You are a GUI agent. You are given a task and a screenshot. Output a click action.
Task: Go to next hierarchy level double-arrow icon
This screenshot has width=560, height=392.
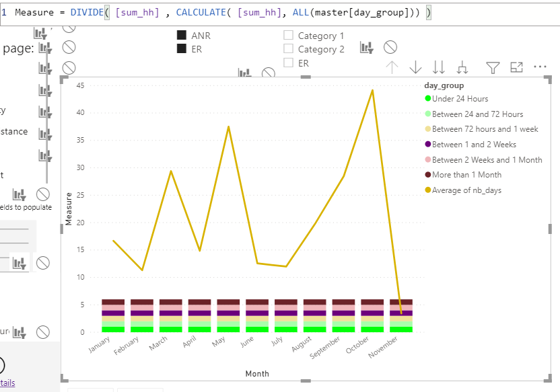439,67
